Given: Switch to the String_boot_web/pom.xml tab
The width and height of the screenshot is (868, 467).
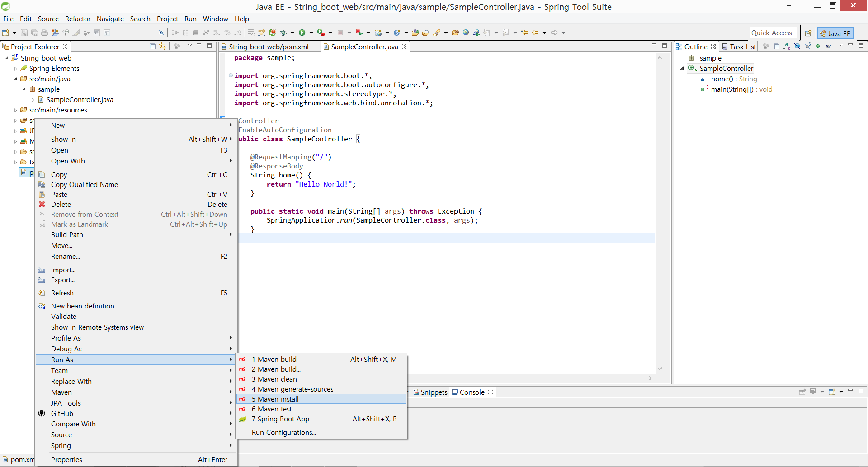Looking at the screenshot, I should point(269,47).
